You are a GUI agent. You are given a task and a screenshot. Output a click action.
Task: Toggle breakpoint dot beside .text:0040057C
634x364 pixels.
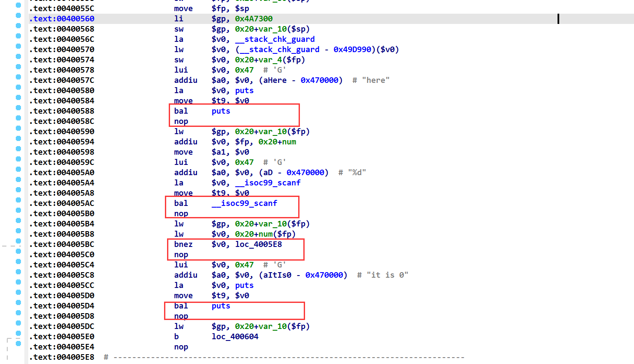18,77
